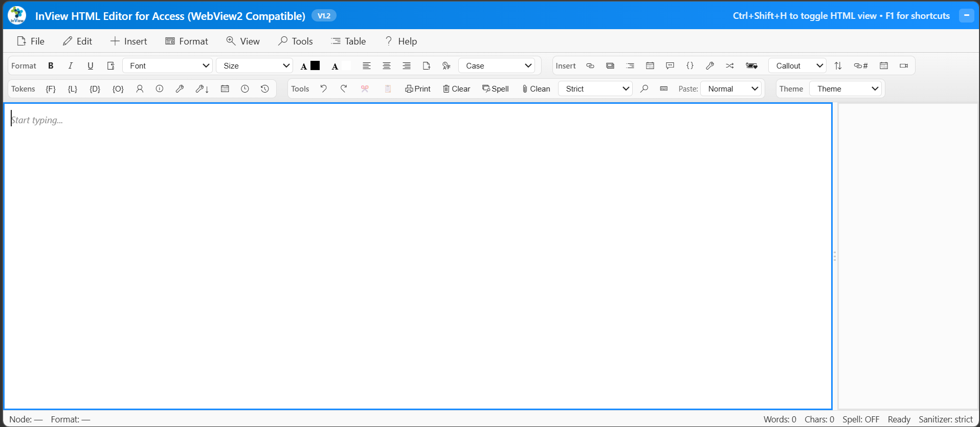The width and height of the screenshot is (980, 427).
Task: Cut selection with the scissors icon
Action: pos(365,88)
